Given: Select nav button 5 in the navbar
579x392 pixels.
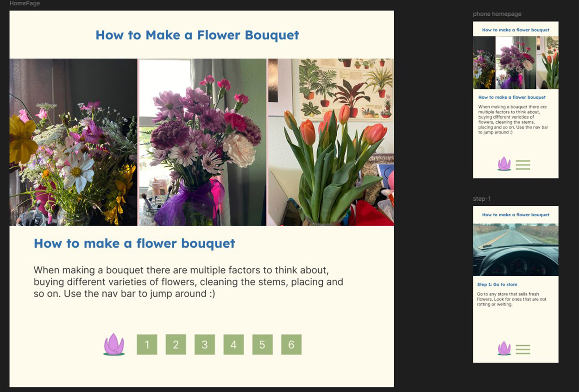Looking at the screenshot, I should click(x=262, y=344).
